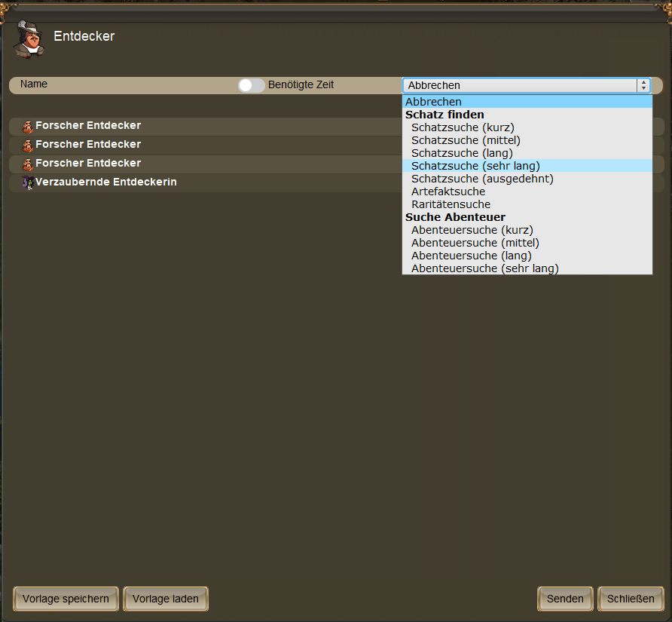
Task: Click the Schließen button
Action: click(x=631, y=599)
